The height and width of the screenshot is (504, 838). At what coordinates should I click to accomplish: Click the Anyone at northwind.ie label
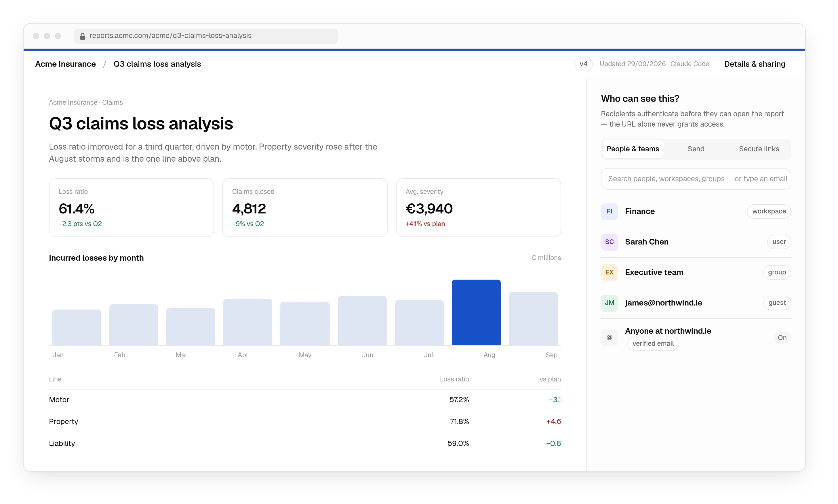pos(668,331)
